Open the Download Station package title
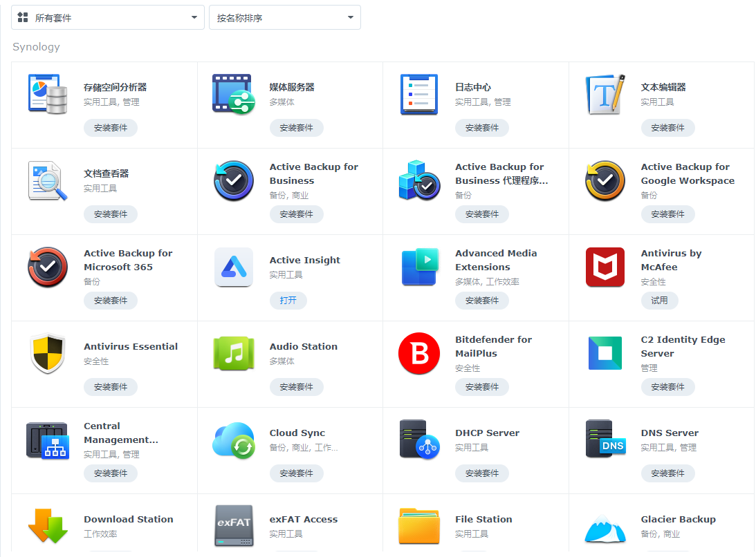 pos(128,519)
